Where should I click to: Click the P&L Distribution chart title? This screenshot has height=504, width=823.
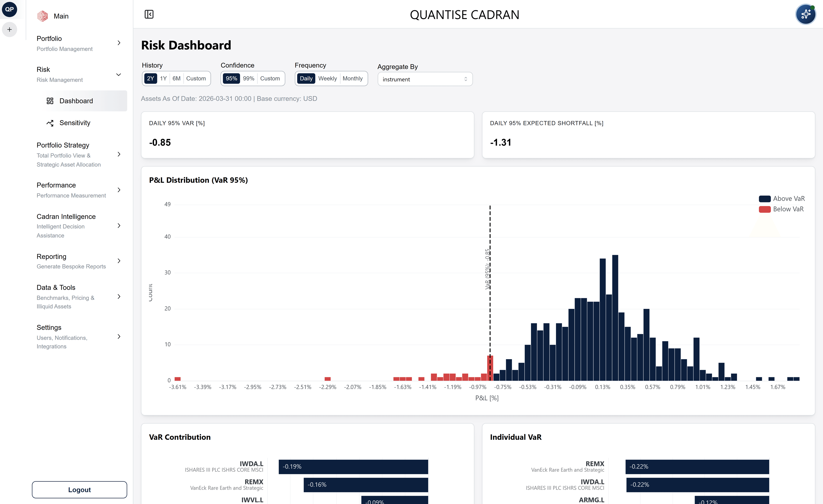coord(198,180)
